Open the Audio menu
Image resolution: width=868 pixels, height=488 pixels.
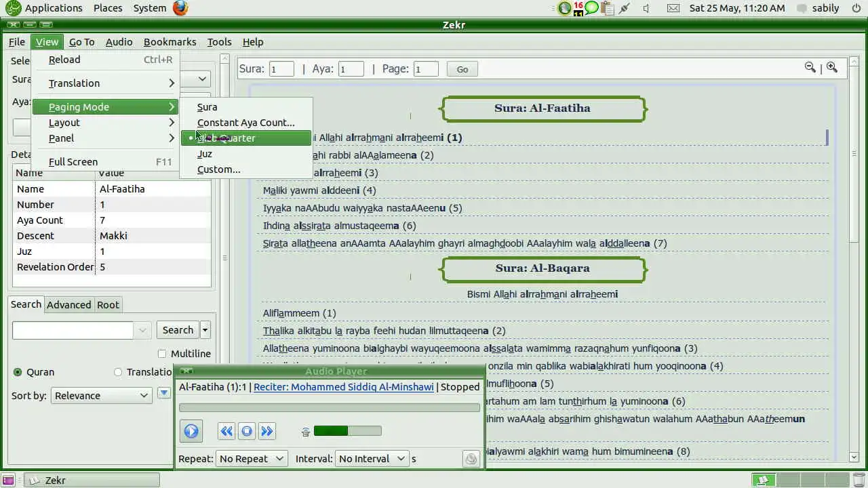119,42
